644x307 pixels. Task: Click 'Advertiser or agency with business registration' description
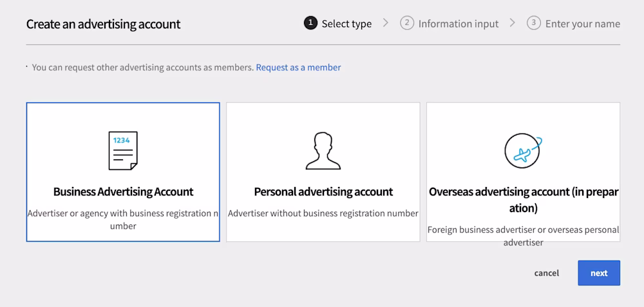point(123,220)
